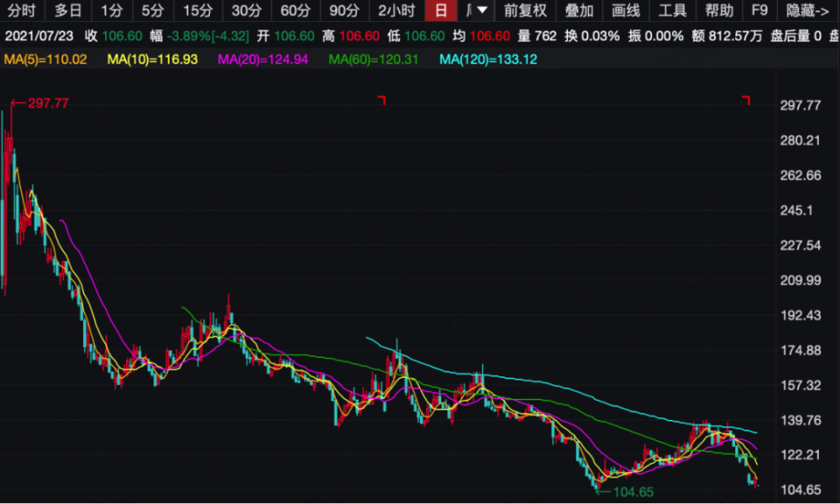Viewport: 840px width, 504px height.
Task: Click 隐藏-> to hide side panel
Action: coord(808,10)
